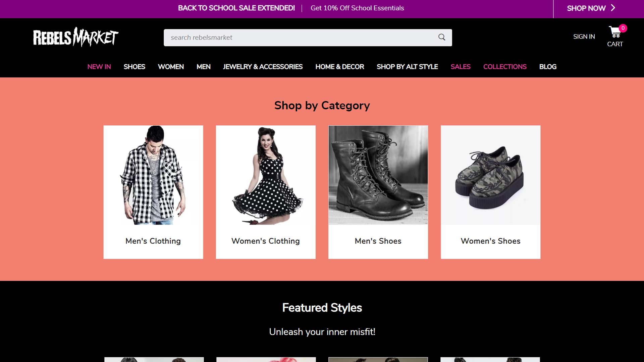Type in the search rebelsmarket field

pos(299,38)
